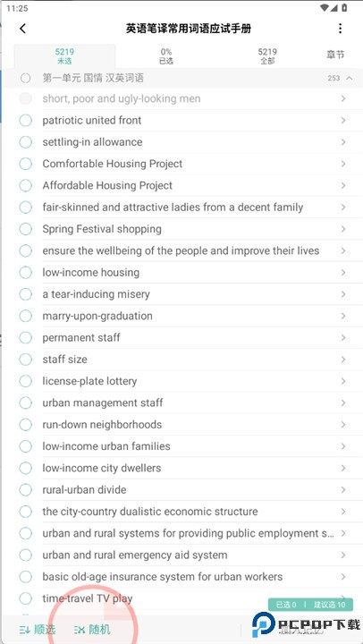Open the 章节 chapter button

(335, 55)
